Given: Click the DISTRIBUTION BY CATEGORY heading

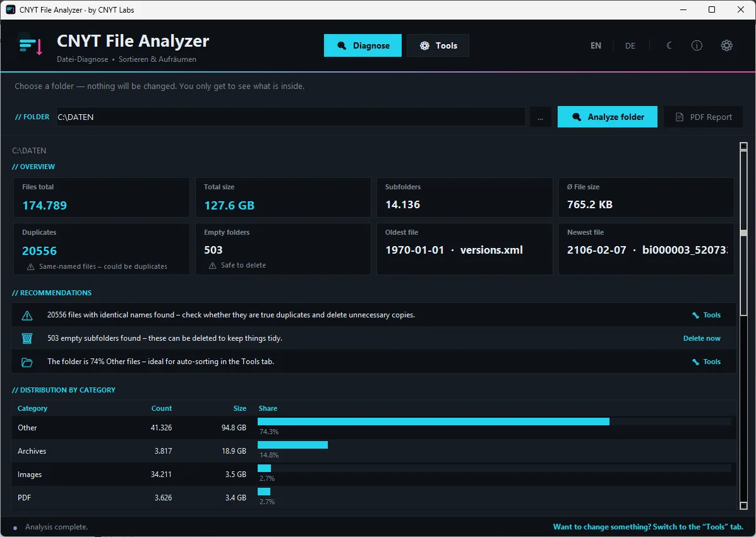Looking at the screenshot, I should pos(64,390).
